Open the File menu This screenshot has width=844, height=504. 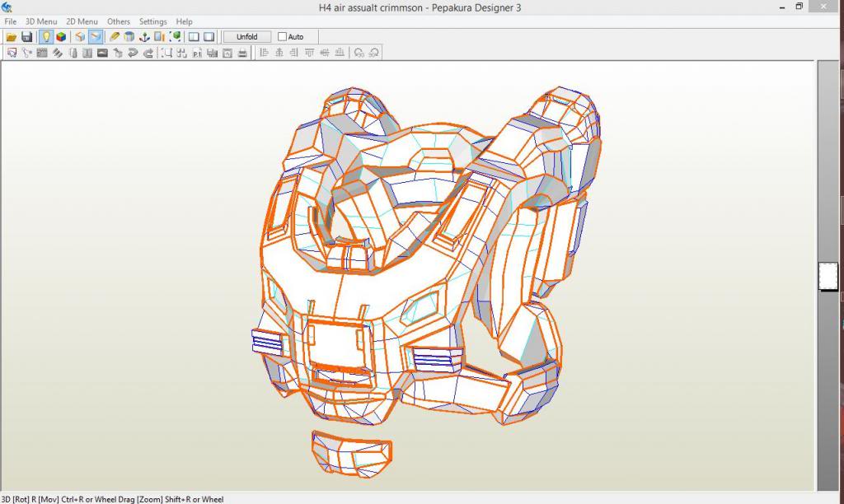10,21
